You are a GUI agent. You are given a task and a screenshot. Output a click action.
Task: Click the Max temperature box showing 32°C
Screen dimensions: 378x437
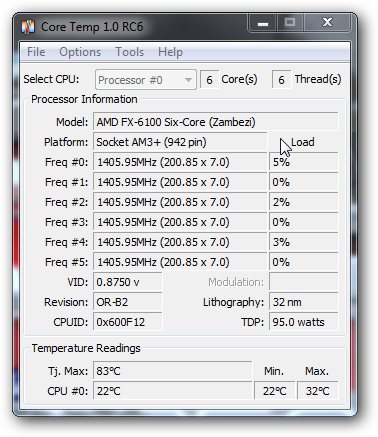pos(317,391)
